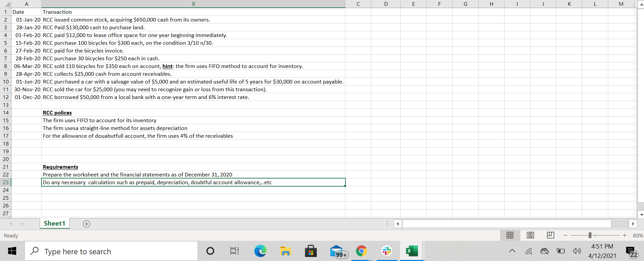Select cell 'The firm uses FIFO to account for its inventory'
The height and width of the screenshot is (261, 644).
tap(193, 120)
